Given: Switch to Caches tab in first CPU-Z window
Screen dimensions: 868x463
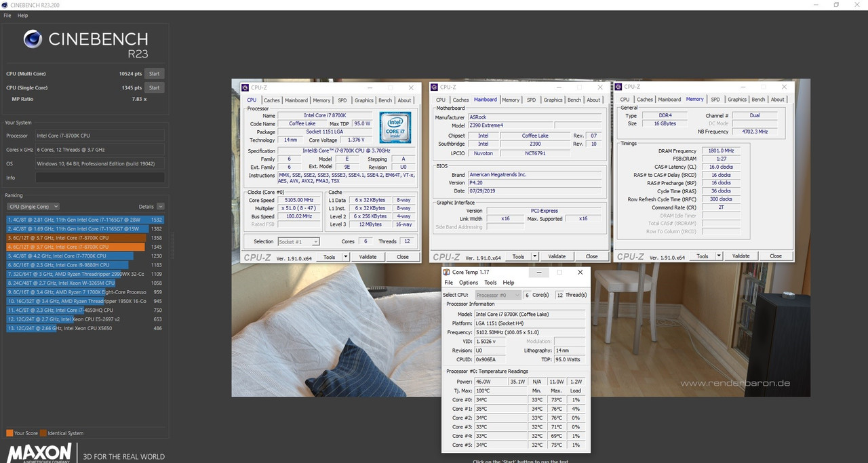Looking at the screenshot, I should tap(272, 100).
